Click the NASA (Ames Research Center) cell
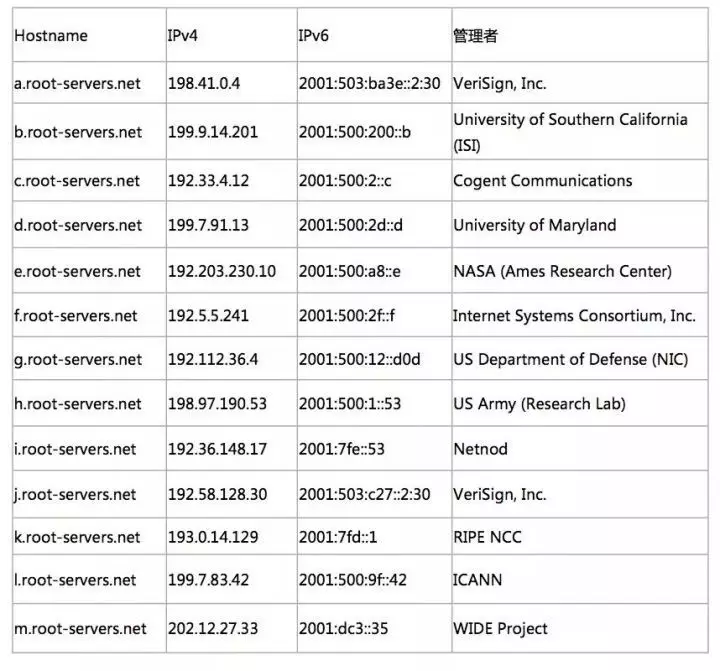This screenshot has width=720, height=671. (562, 271)
